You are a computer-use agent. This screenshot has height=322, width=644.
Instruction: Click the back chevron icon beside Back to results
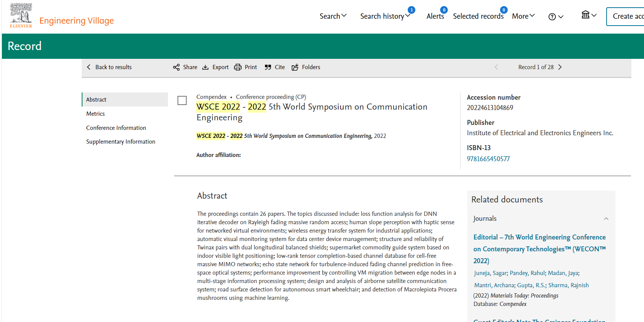(x=89, y=67)
